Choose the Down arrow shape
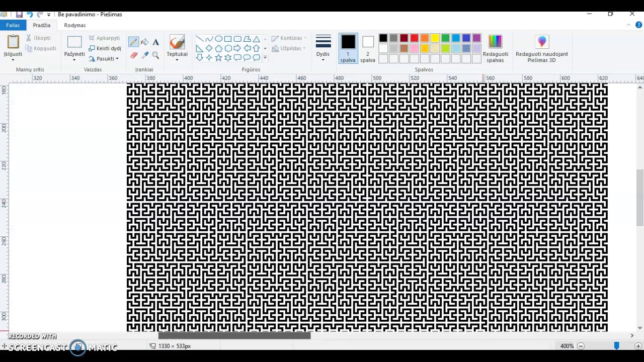Viewport: 644px width, 362px height. pos(199,57)
